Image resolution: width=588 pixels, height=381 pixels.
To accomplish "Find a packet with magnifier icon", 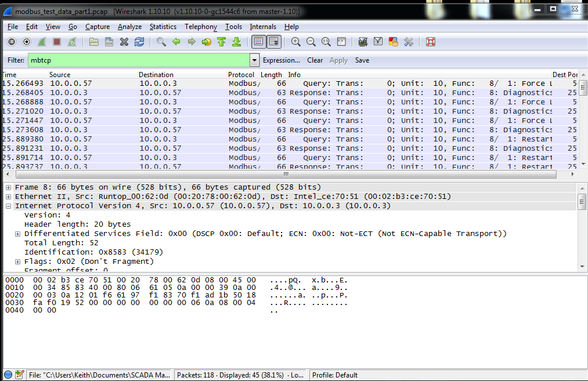I will tap(161, 42).
